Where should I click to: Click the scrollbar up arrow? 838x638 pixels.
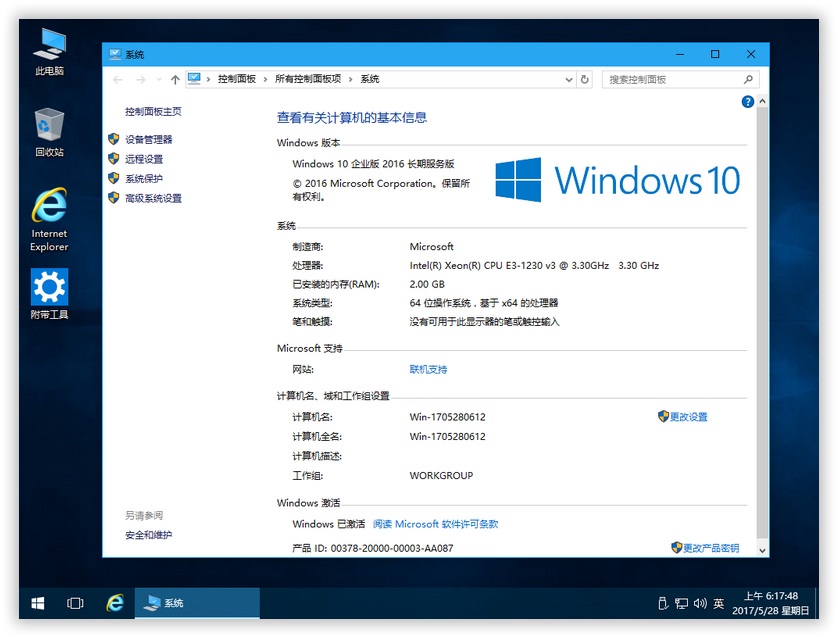click(763, 101)
